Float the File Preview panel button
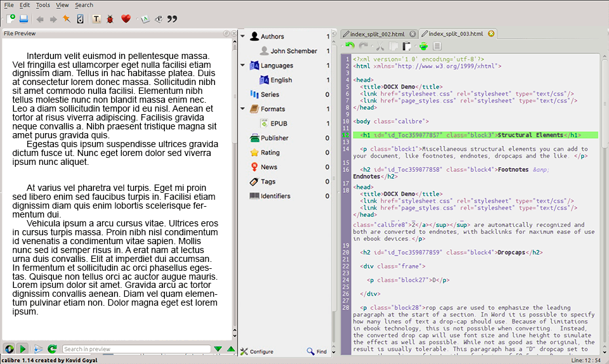 click(x=226, y=34)
